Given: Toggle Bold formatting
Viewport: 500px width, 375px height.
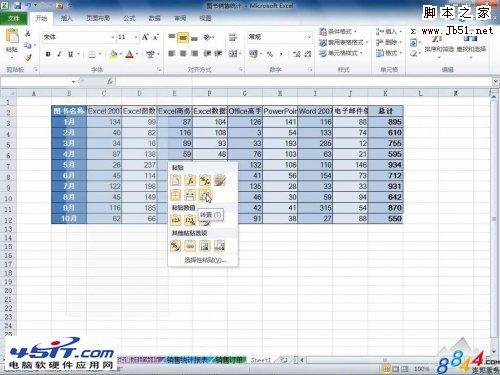Looking at the screenshot, I should tap(48, 54).
